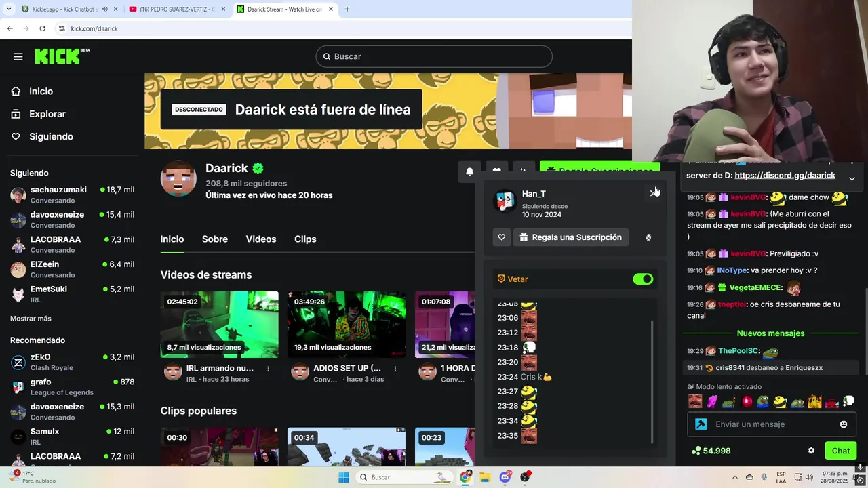Click the notification bell for Daarick

469,171
